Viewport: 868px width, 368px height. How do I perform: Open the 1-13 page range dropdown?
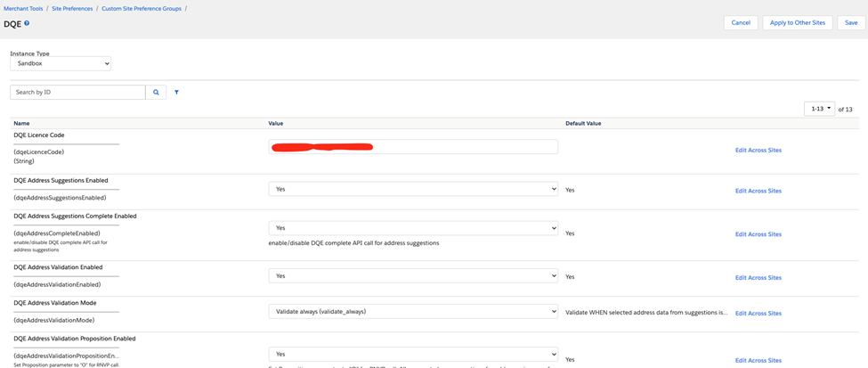(820, 110)
